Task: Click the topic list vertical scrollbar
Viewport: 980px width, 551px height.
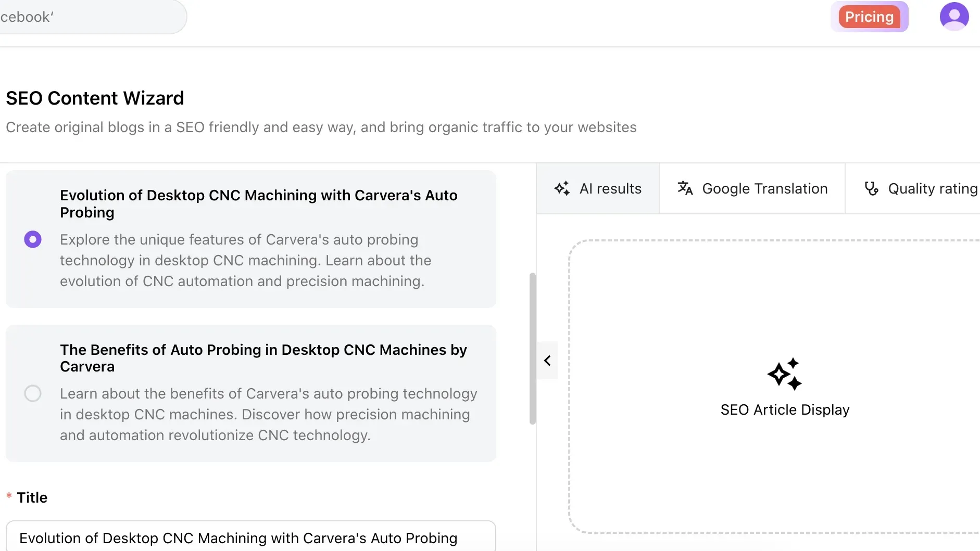Action: [x=532, y=348]
